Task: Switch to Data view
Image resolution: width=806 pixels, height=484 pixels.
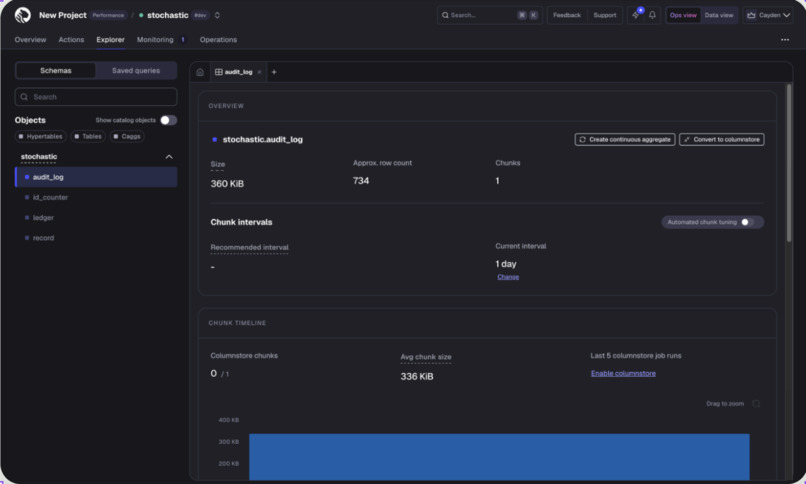Action: (x=719, y=15)
